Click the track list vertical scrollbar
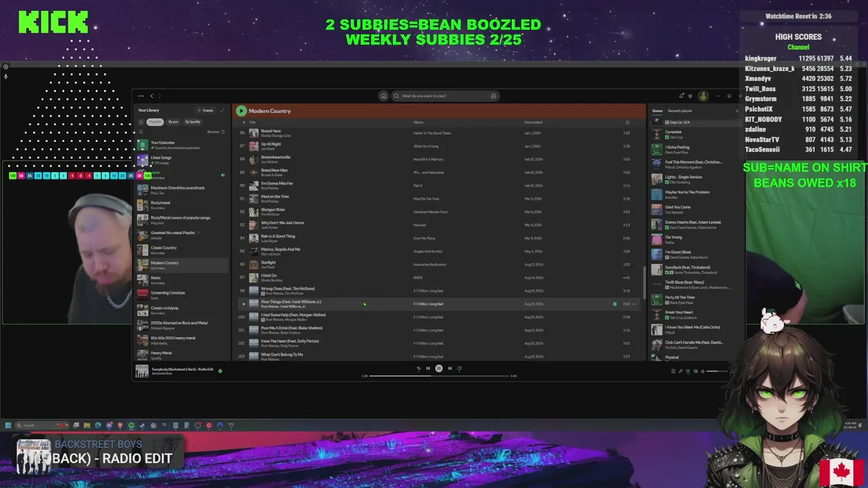This screenshot has height=488, width=868. [644, 283]
